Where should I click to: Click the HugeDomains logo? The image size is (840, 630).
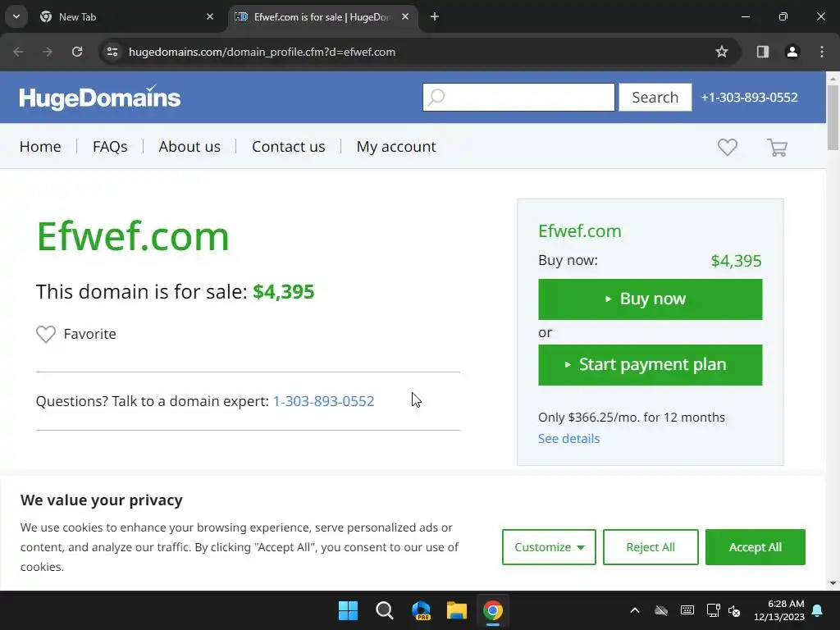tap(99, 98)
